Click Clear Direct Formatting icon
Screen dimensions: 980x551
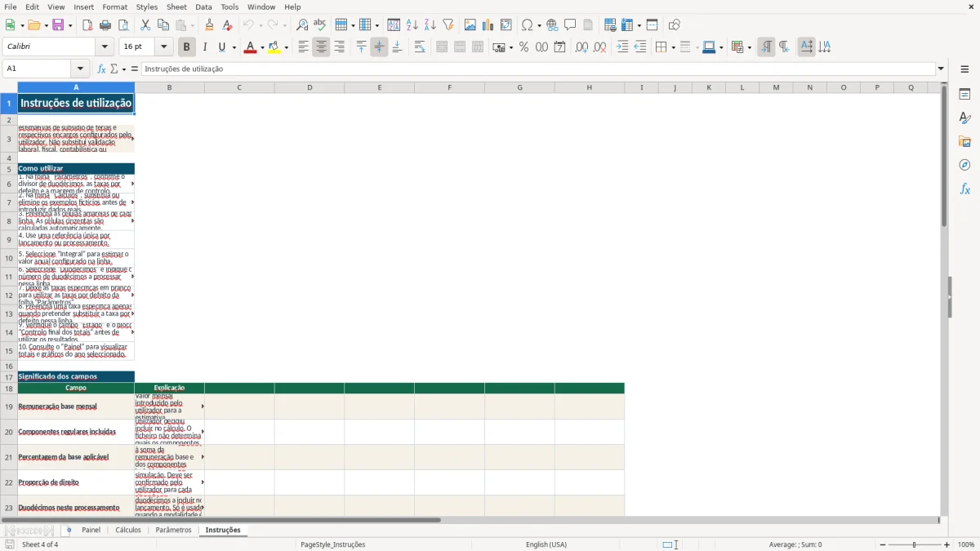coord(228,25)
